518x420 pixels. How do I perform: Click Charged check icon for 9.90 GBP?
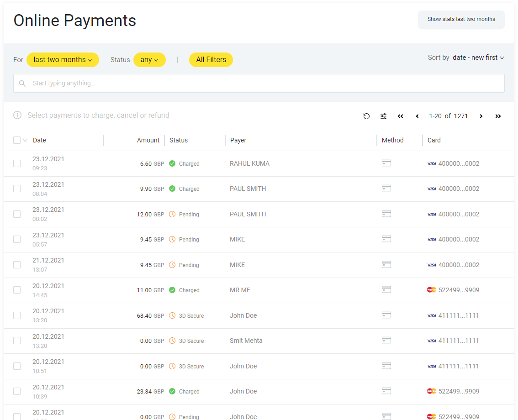coord(172,189)
